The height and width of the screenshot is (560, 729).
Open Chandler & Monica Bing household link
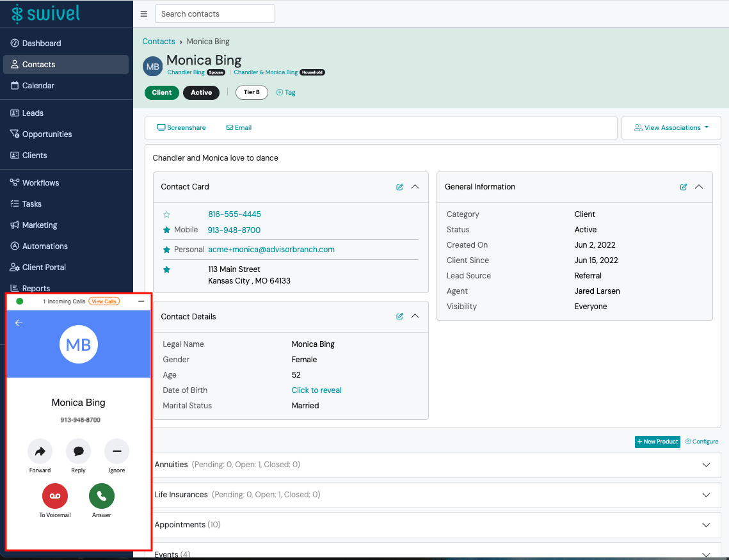pos(266,72)
